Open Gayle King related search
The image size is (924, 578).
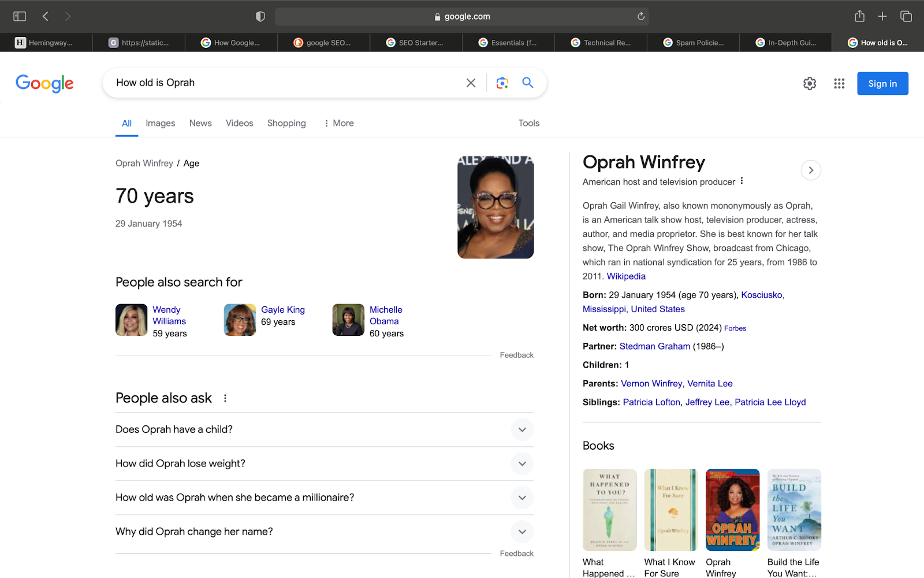pyautogui.click(x=283, y=310)
